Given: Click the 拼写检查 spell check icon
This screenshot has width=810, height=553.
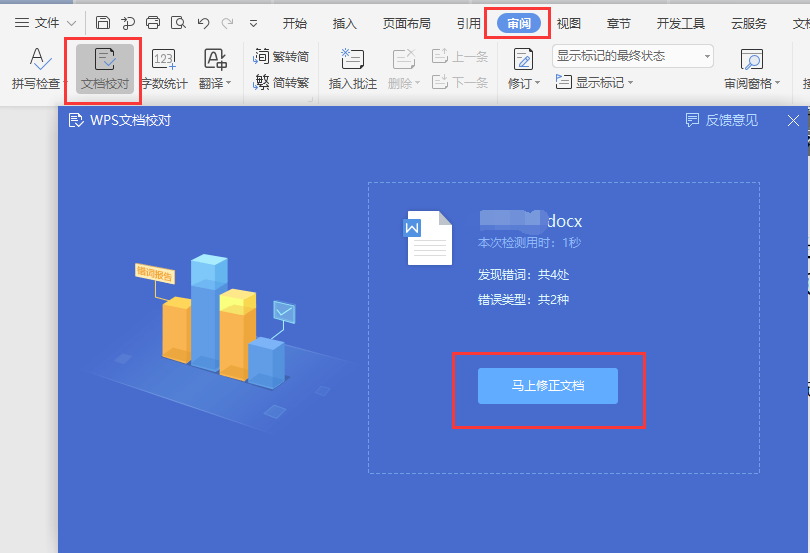Looking at the screenshot, I should click(36, 60).
